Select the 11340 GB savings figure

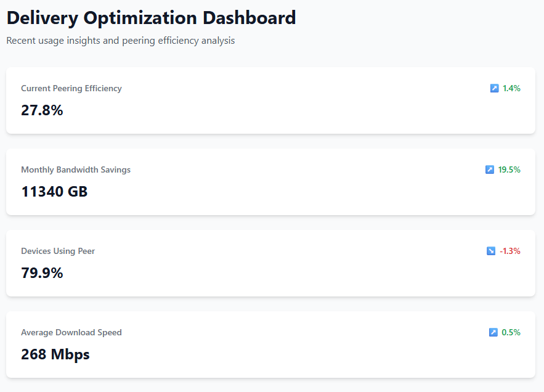(x=54, y=192)
